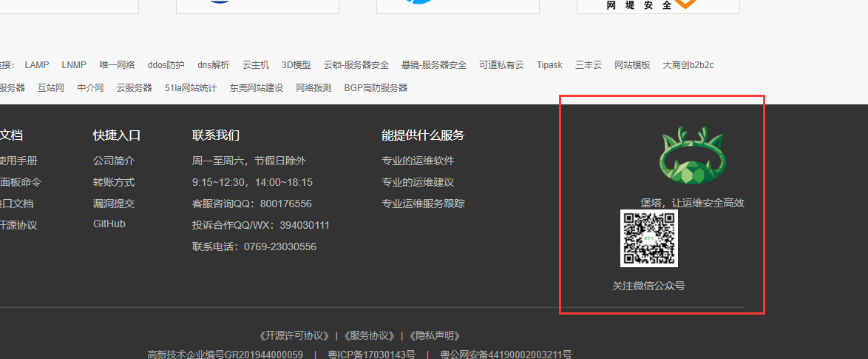Visit the 可道私有云 link

501,65
